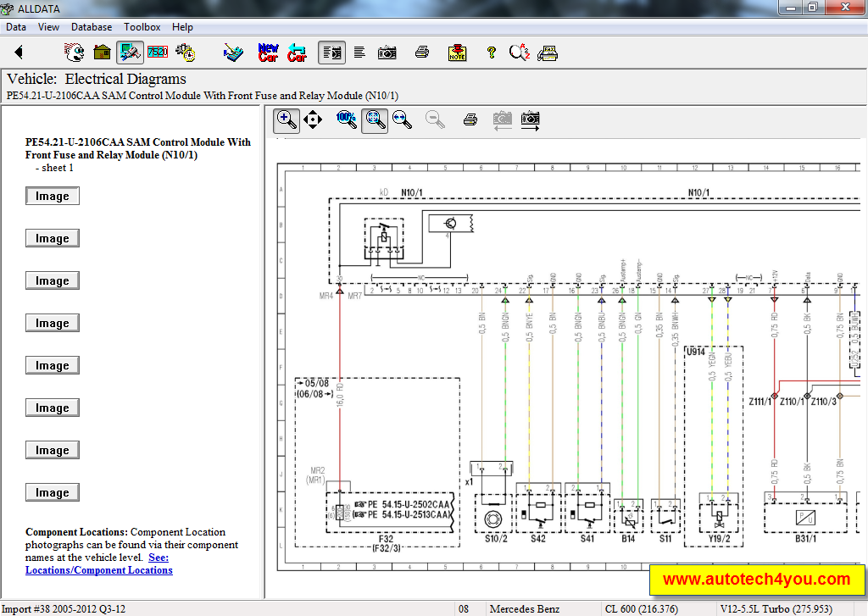The image size is (868, 616).
Task: Click the greyed zoom-out magnifier
Action: pyautogui.click(x=435, y=119)
